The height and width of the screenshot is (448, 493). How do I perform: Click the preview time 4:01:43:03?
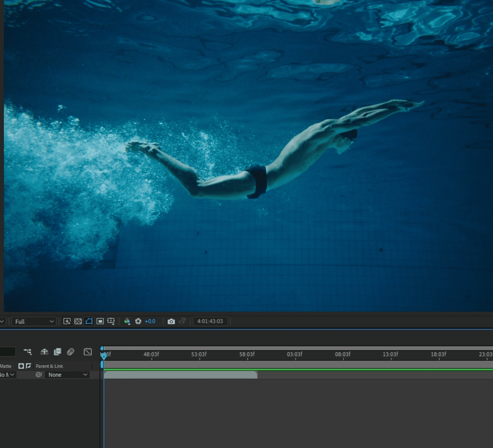coord(210,321)
